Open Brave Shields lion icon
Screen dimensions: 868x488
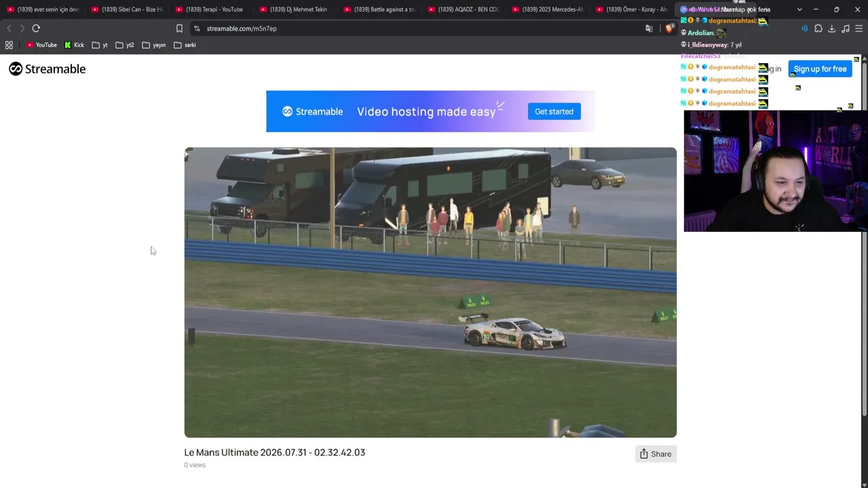click(x=669, y=28)
